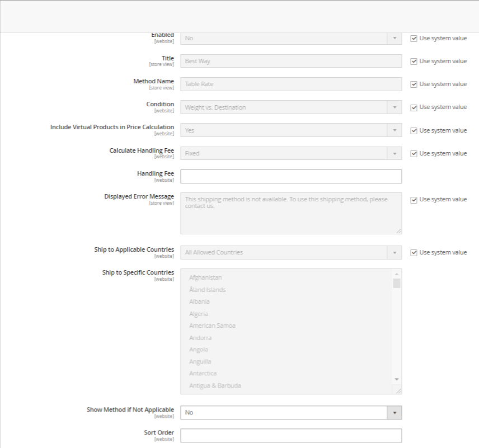Click the countries list scroll down arrow
The width and height of the screenshot is (479, 448).
pos(397,379)
